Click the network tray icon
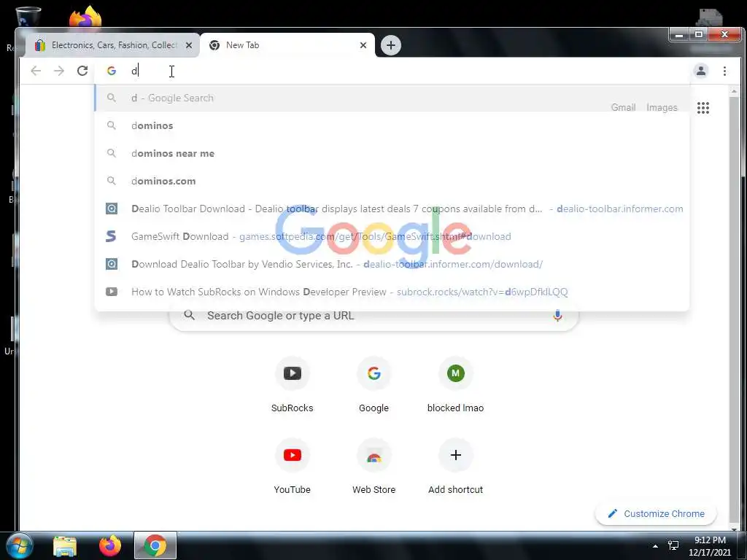Screen dimensions: 747x560 coord(673,545)
